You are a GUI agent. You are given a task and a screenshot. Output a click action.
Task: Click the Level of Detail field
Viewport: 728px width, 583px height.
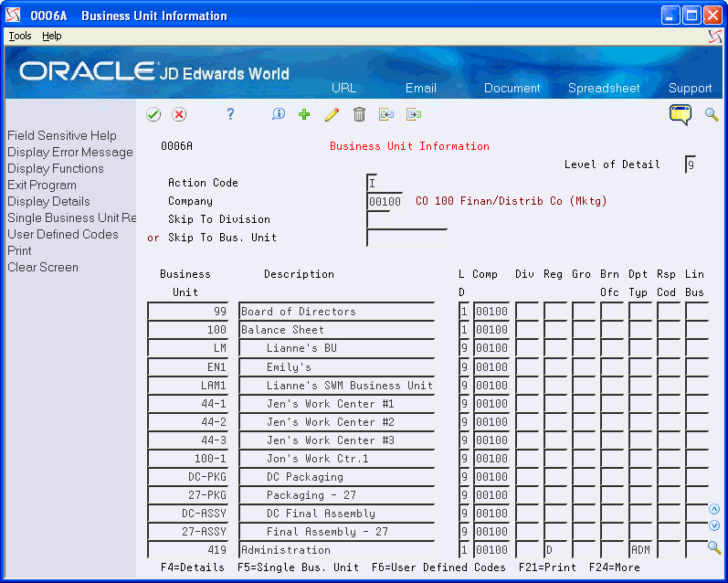[691, 164]
